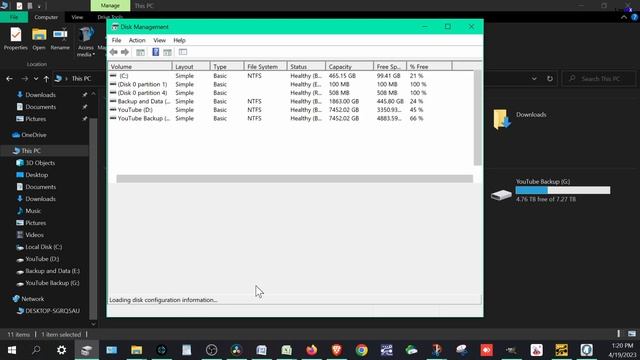The height and width of the screenshot is (360, 640).
Task: Click the Show/Hide Action Pane toolbar icon
Action: pos(167,52)
